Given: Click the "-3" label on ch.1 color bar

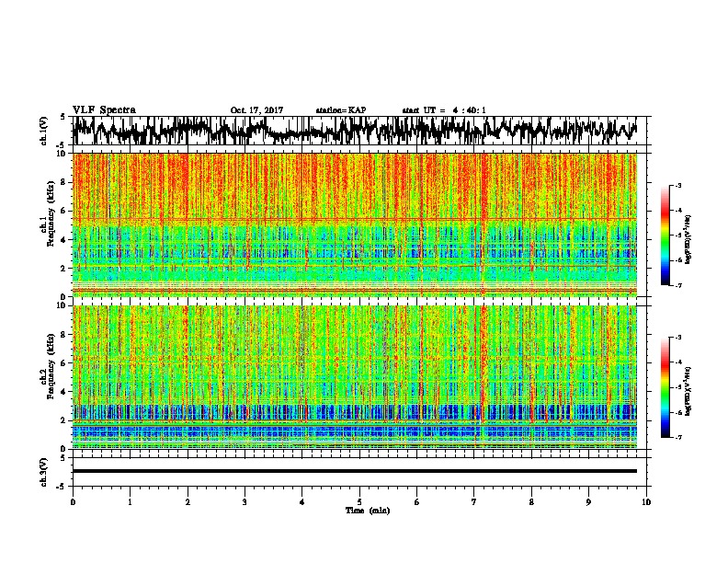Looking at the screenshot, I should (677, 186).
